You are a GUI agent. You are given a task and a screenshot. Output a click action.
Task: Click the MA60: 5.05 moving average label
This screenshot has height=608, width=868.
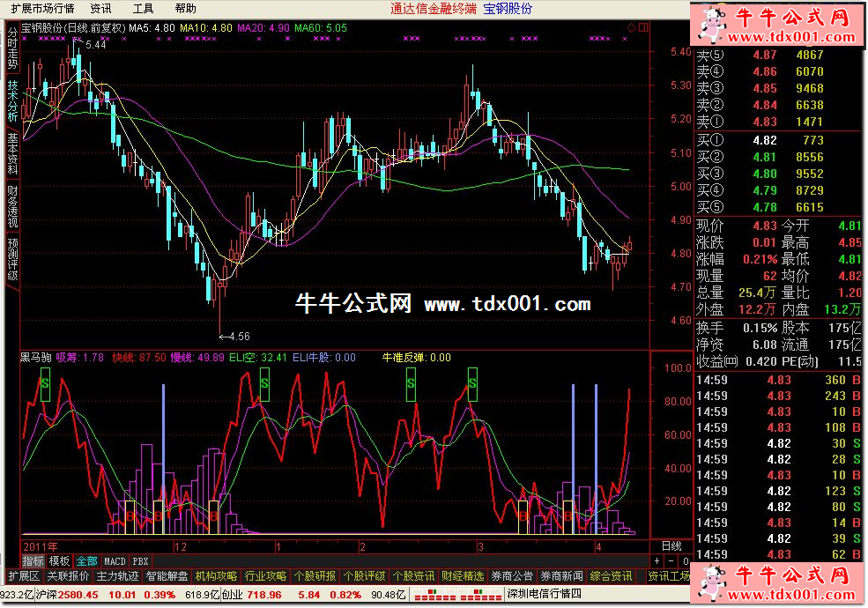tap(321, 27)
